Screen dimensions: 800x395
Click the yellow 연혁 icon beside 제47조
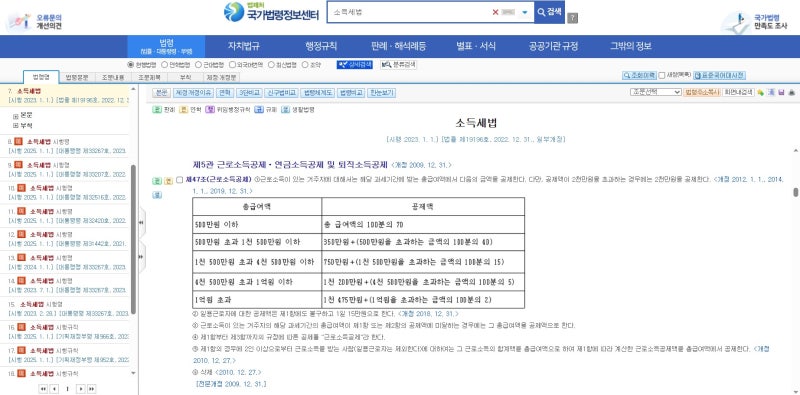(167, 180)
